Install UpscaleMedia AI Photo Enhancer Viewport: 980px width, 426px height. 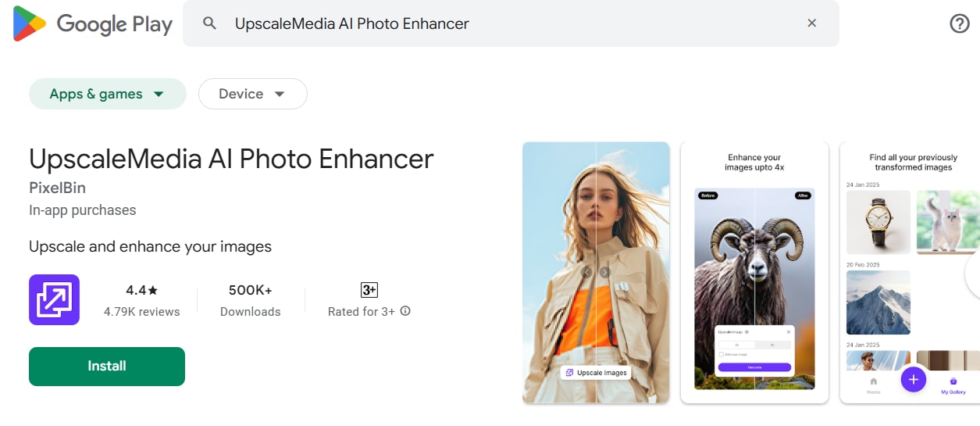coord(107,366)
